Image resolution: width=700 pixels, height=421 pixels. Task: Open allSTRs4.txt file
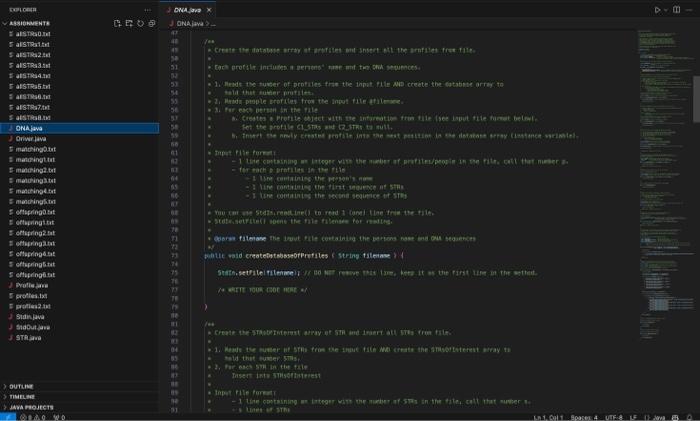click(79, 76)
